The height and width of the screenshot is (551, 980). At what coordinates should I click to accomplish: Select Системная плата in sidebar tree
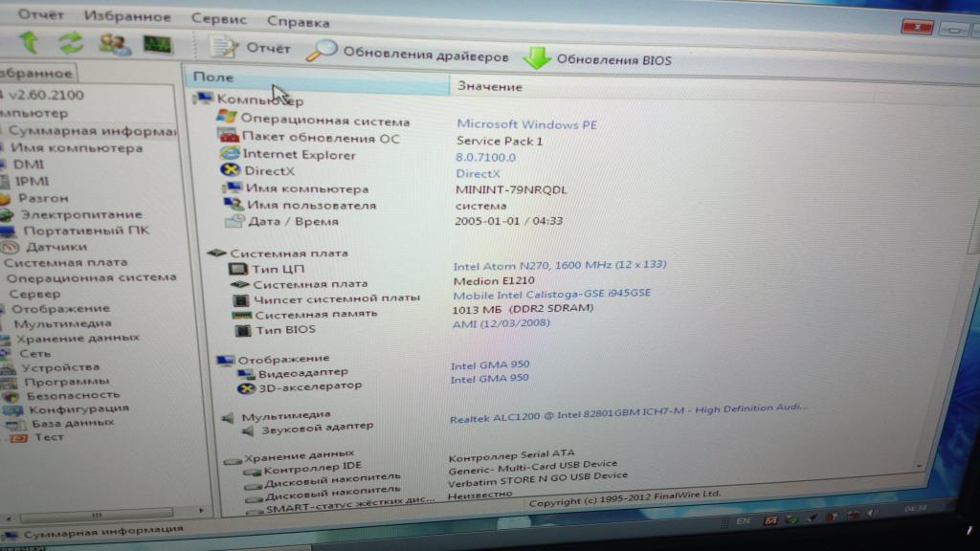click(x=66, y=262)
